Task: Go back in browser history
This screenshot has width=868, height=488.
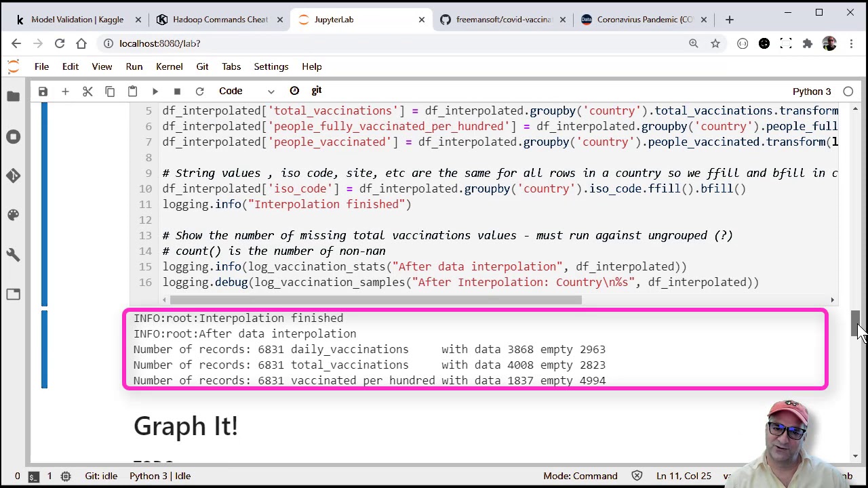Action: point(16,43)
